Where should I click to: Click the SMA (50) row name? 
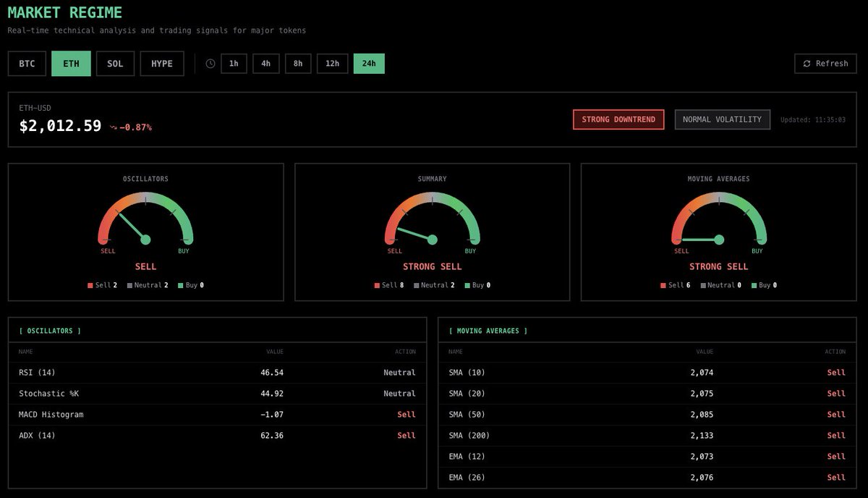[467, 415]
